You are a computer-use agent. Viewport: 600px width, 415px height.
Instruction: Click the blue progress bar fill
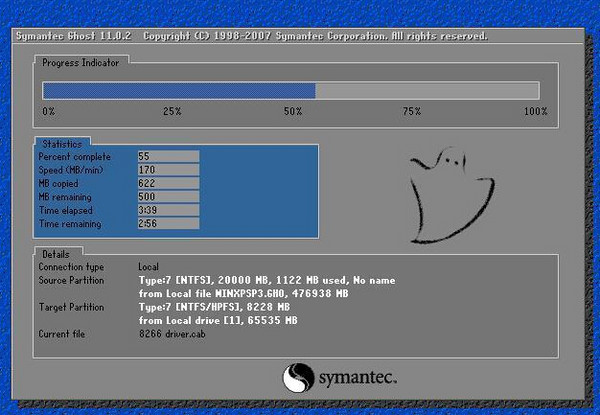(x=179, y=91)
